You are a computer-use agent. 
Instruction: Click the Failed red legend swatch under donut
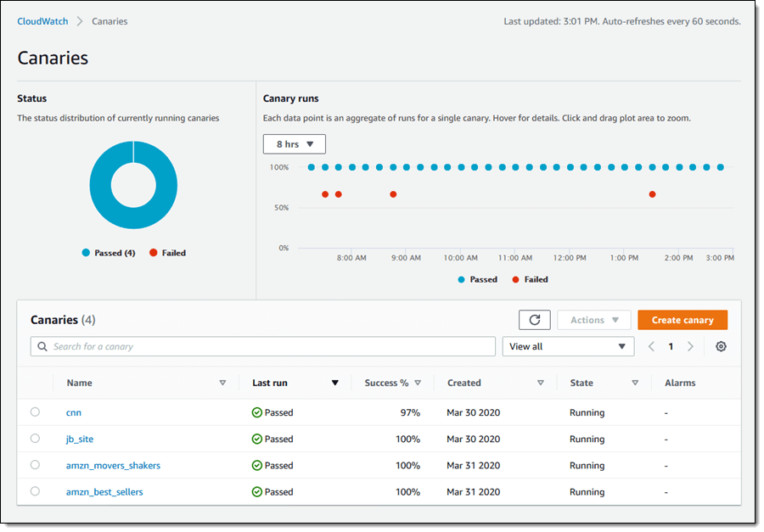tap(154, 253)
